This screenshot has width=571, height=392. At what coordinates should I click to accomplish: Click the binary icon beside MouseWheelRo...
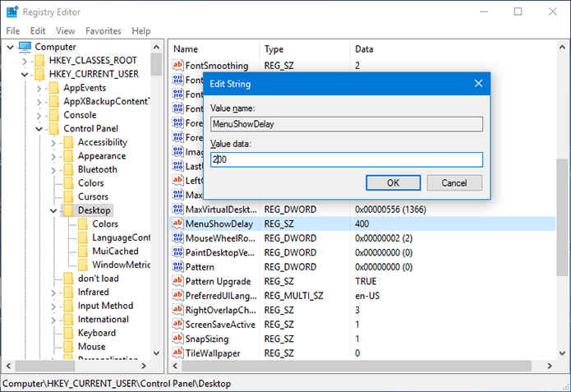coord(177,238)
